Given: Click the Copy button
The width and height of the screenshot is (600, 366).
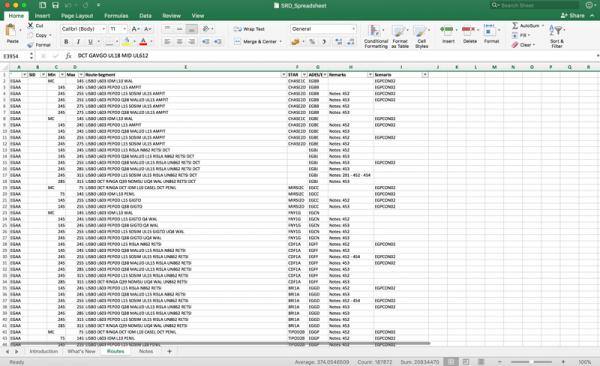Looking at the screenshot, I should tap(38, 35).
